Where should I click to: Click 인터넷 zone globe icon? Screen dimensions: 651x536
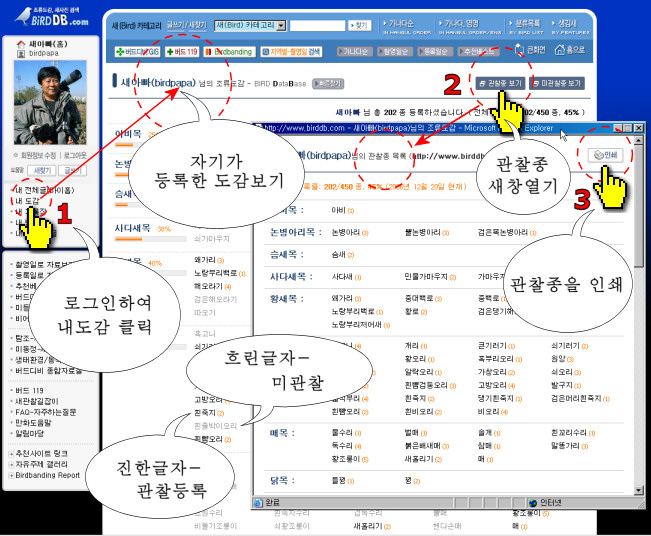point(533,503)
